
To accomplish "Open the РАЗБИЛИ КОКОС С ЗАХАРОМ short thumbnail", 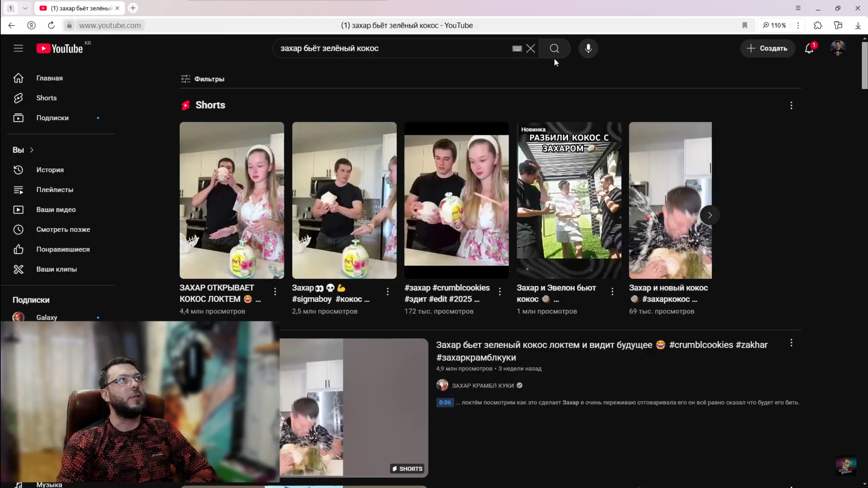I will pyautogui.click(x=569, y=200).
